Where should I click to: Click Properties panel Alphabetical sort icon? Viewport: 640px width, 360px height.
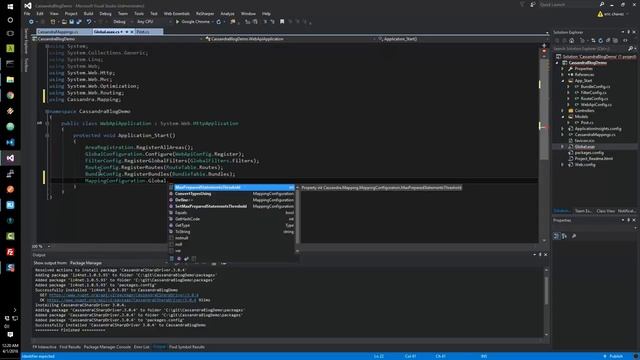tap(564, 236)
